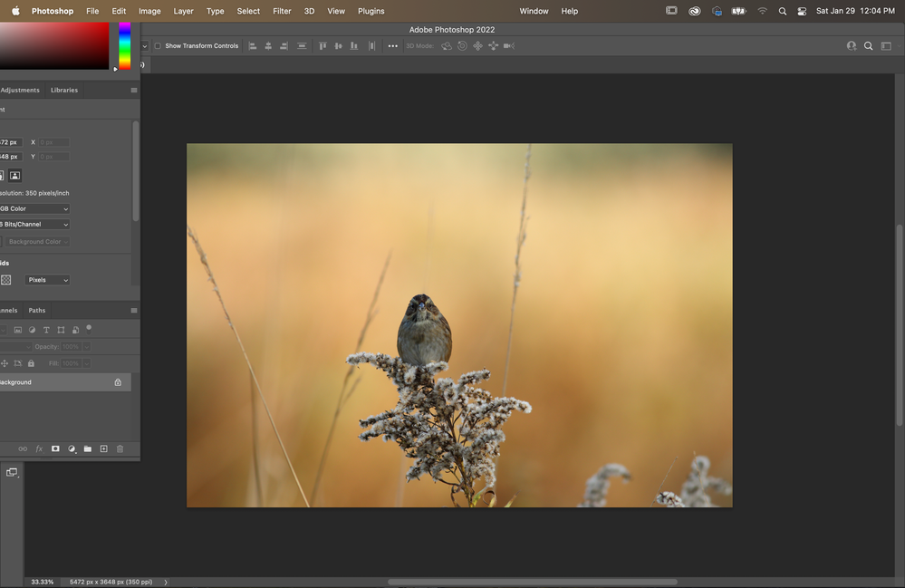This screenshot has width=905, height=588.
Task: Toggle the lock on the Background layer
Action: click(x=118, y=382)
